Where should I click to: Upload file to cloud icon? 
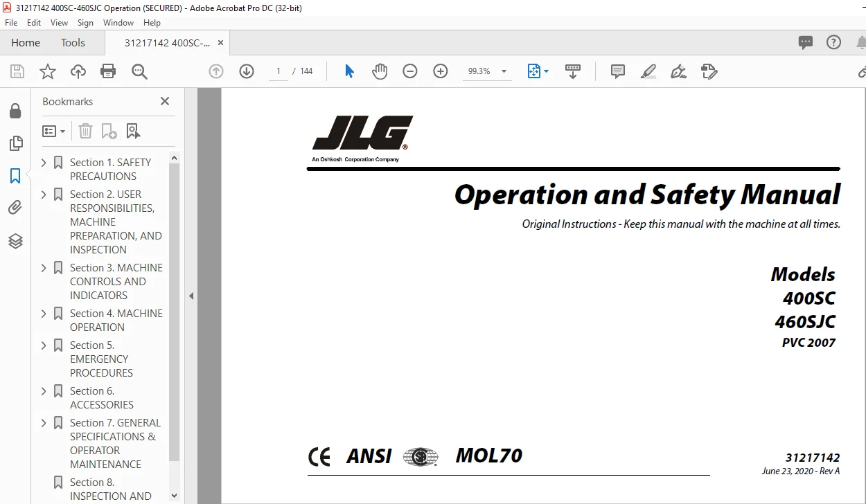pos(78,71)
